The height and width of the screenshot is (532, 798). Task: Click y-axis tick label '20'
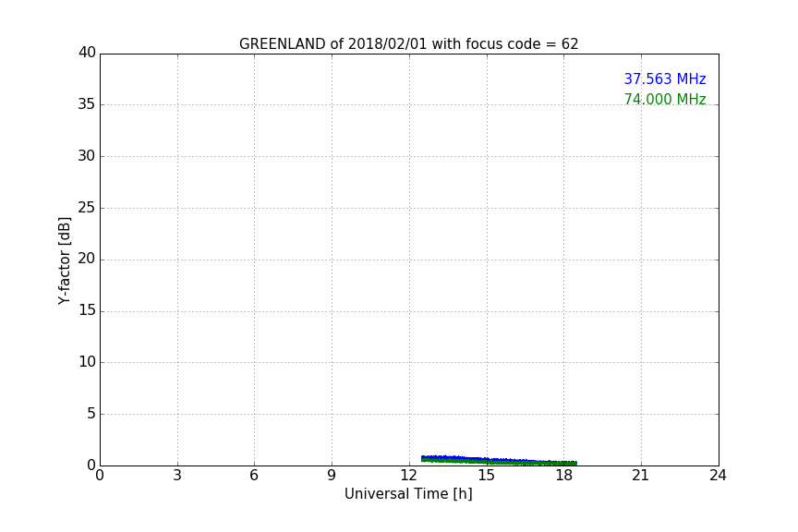click(87, 259)
